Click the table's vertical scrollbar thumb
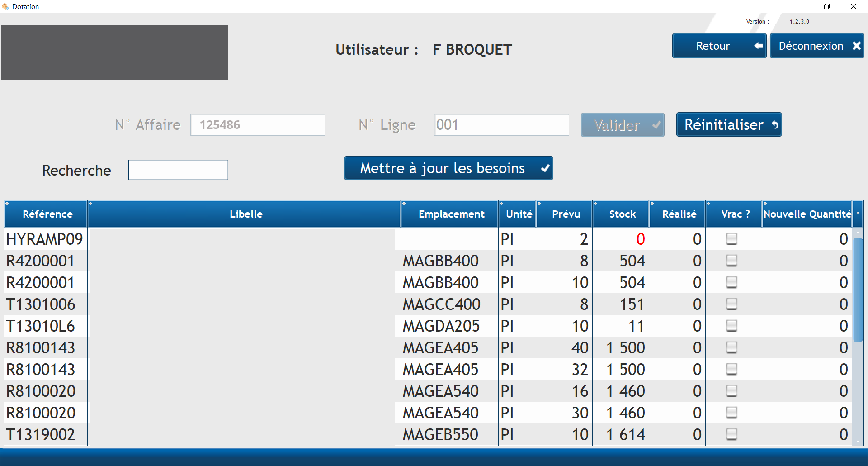868x466 pixels. click(x=858, y=290)
